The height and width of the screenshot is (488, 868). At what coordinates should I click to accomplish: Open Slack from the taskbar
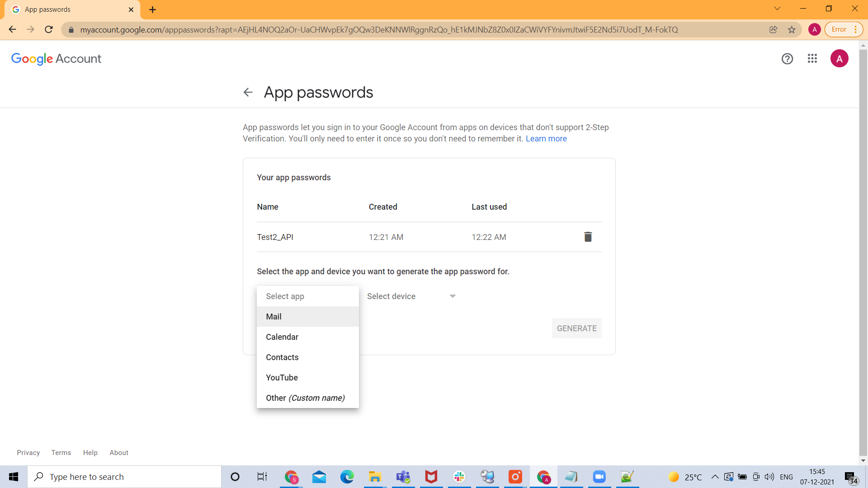(x=459, y=477)
